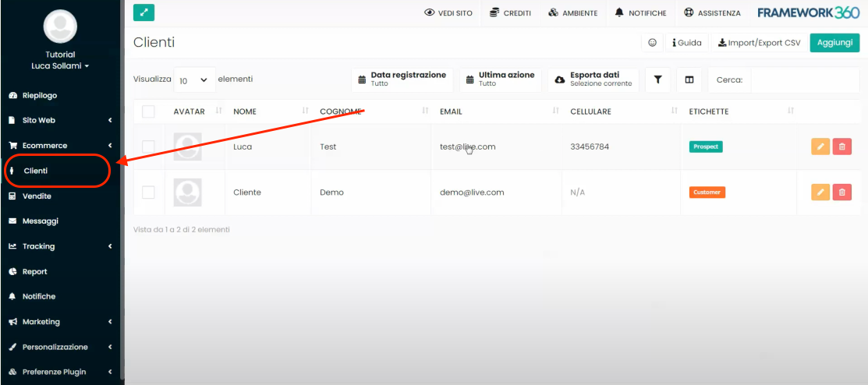
Task: Expand the Luca Sollami user menu
Action: (x=60, y=66)
